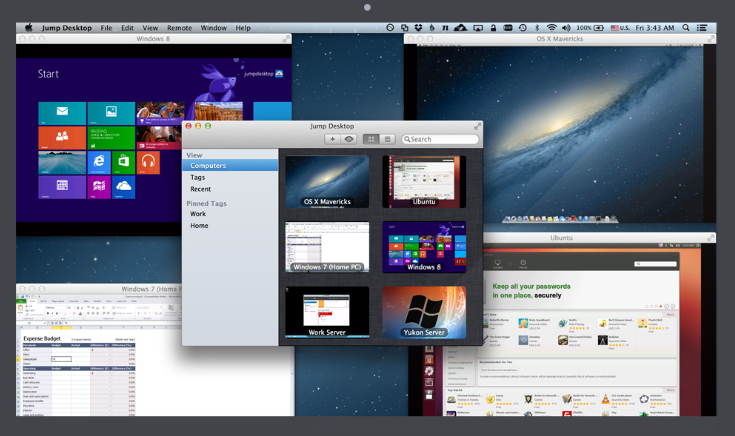This screenshot has height=436, width=735.
Task: Click the volume menu bar icon
Action: (x=566, y=28)
